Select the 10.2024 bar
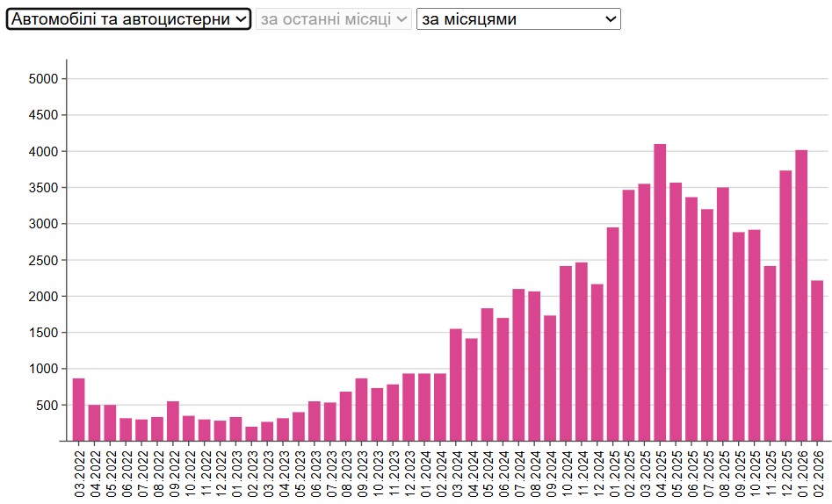 click(x=566, y=353)
